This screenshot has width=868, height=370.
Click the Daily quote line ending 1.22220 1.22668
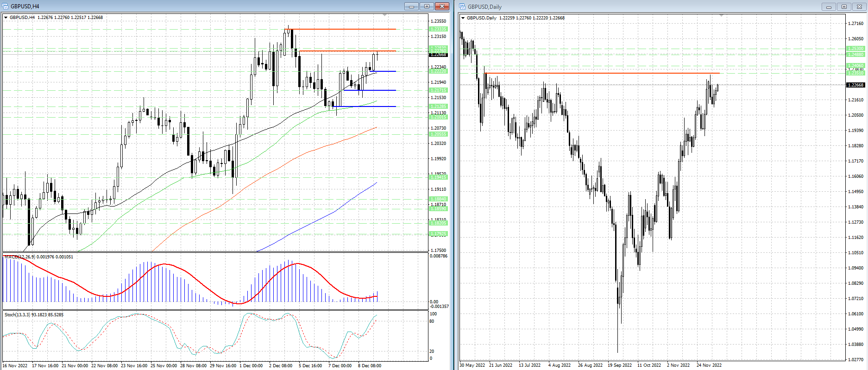click(516, 18)
